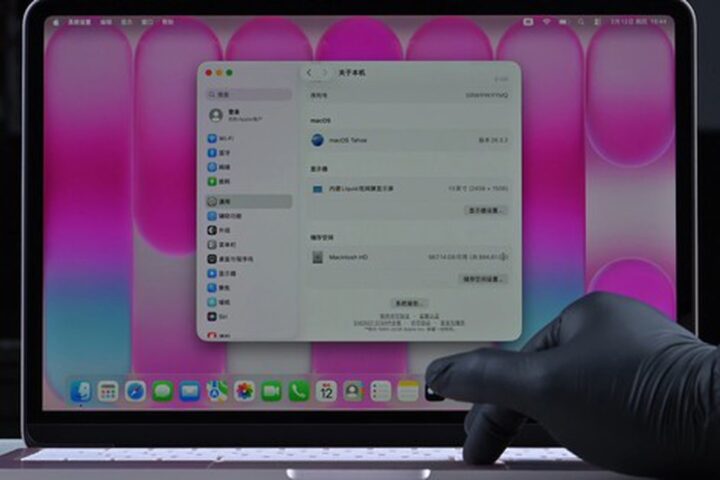Open the Edit (编辑) menu
Image resolution: width=720 pixels, height=480 pixels.
pos(106,22)
